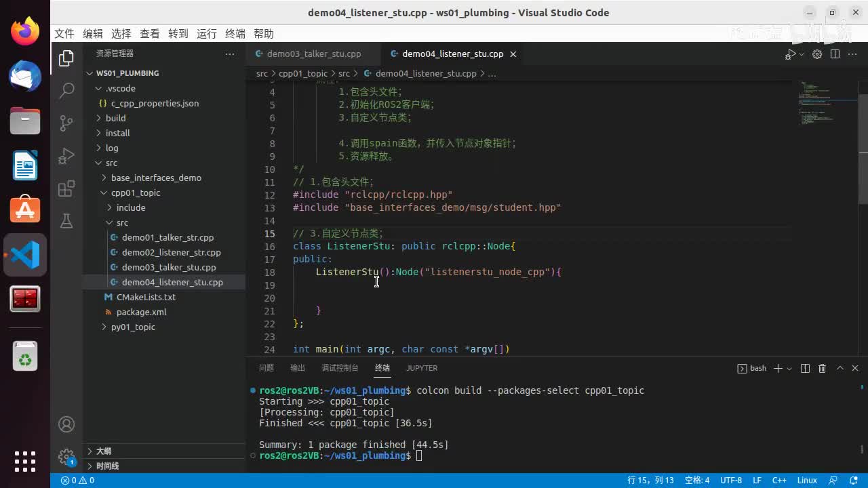Maximize the panel with up chevron
This screenshot has width=868, height=488.
point(840,368)
